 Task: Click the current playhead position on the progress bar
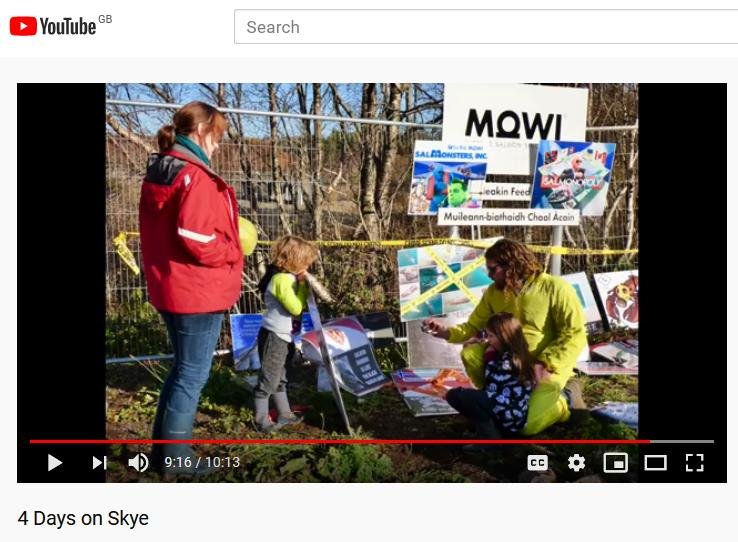tap(650, 441)
